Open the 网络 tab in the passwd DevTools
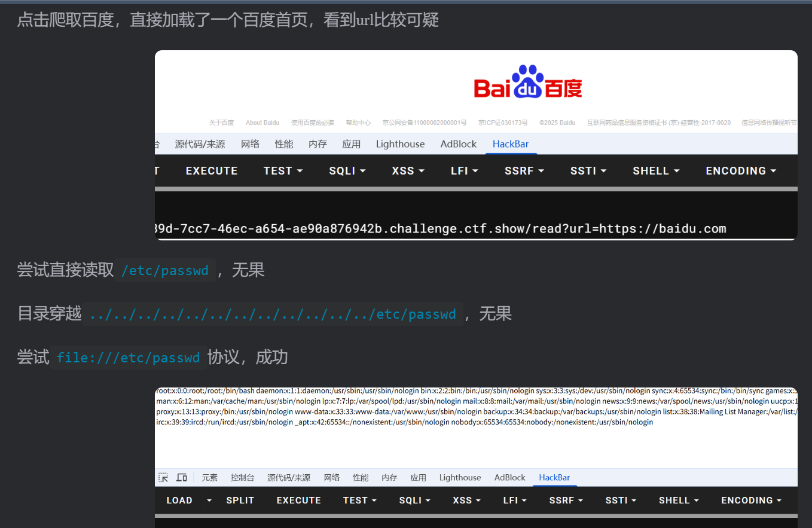 332,477
